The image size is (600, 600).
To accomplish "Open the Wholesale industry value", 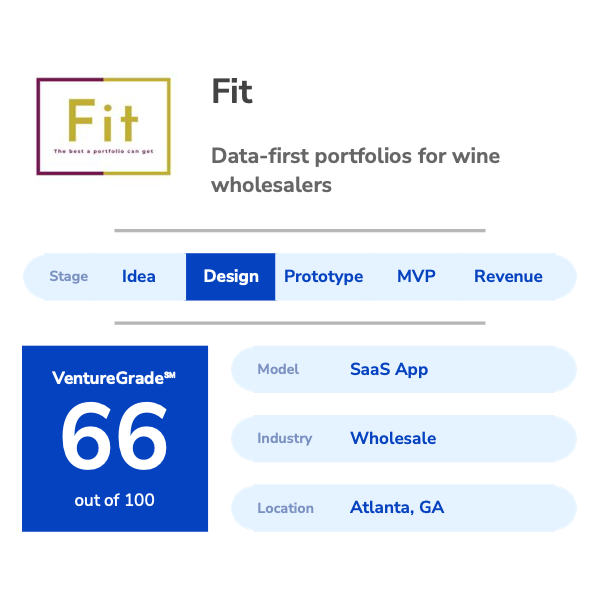I will [x=393, y=438].
